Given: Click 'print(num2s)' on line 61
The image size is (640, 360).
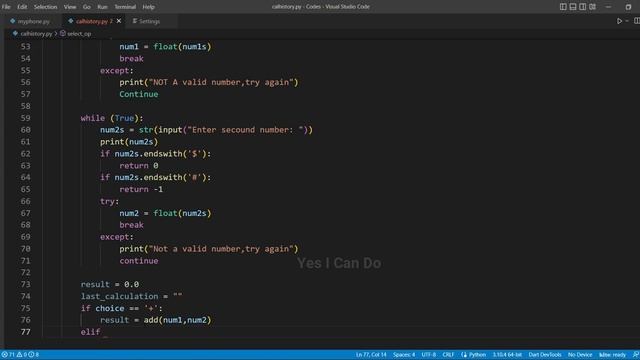Looking at the screenshot, I should pos(129,142).
